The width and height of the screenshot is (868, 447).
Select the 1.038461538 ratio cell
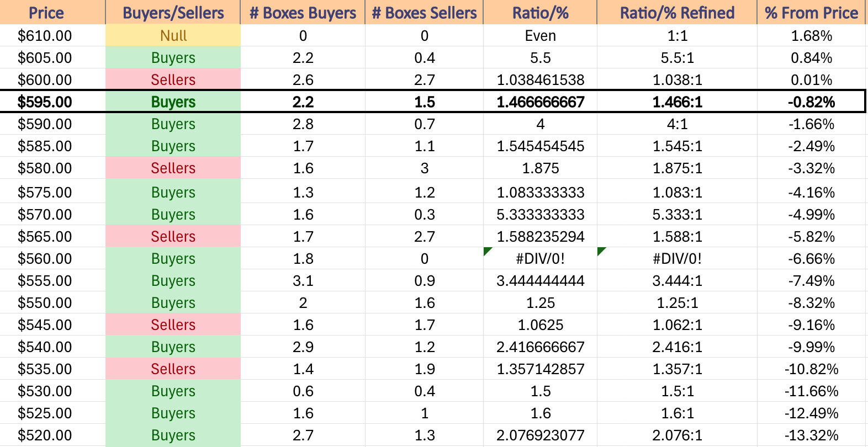click(x=540, y=80)
